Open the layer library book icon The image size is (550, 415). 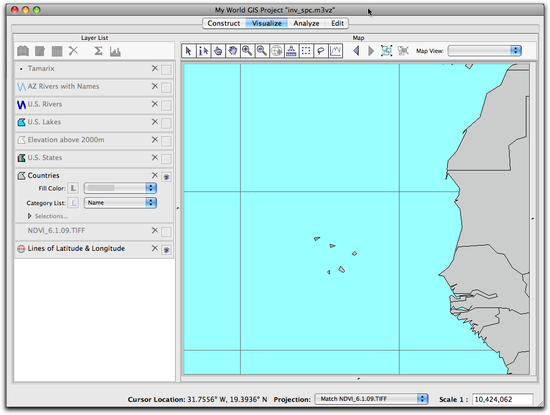[x=23, y=51]
